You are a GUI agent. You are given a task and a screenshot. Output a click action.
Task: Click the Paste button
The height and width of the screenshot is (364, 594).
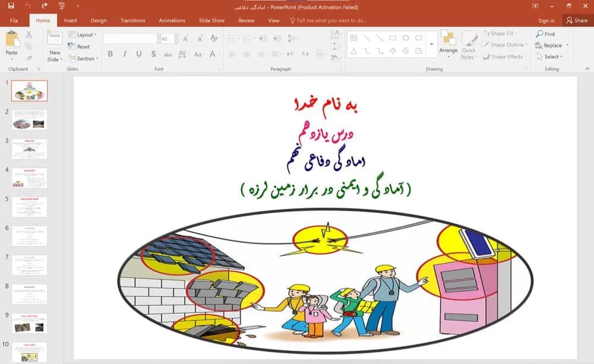tap(12, 46)
